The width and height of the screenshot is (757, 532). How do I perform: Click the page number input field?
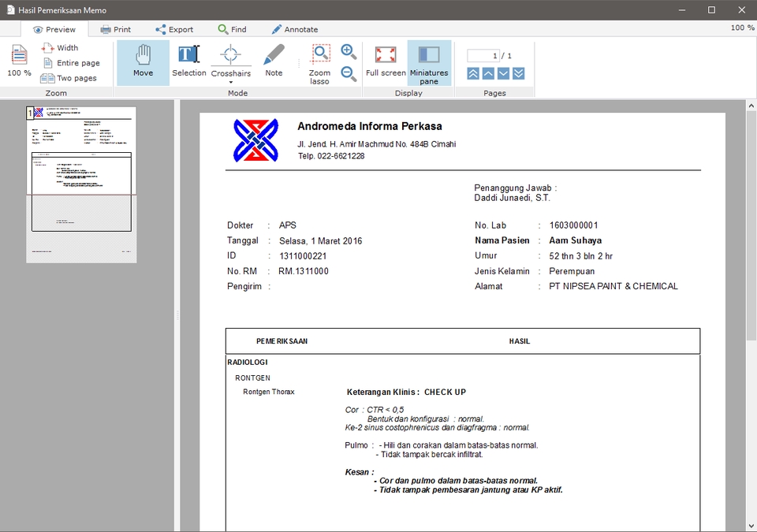[x=483, y=56]
